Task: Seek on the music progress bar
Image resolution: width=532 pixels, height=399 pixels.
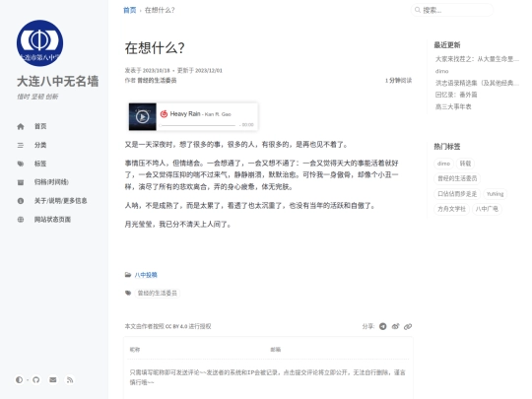Action: [x=198, y=125]
